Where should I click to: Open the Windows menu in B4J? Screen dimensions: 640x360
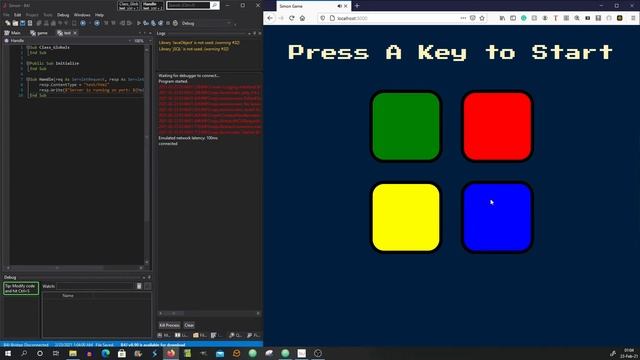pos(82,15)
